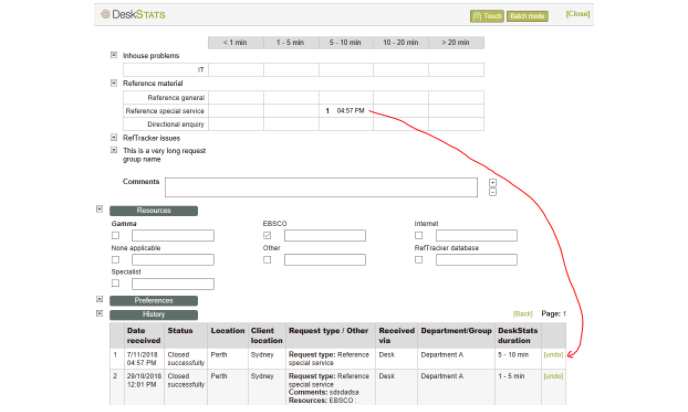The width and height of the screenshot is (688, 412).
Task: Enlarge the Comments box with plus icon
Action: 493,183
